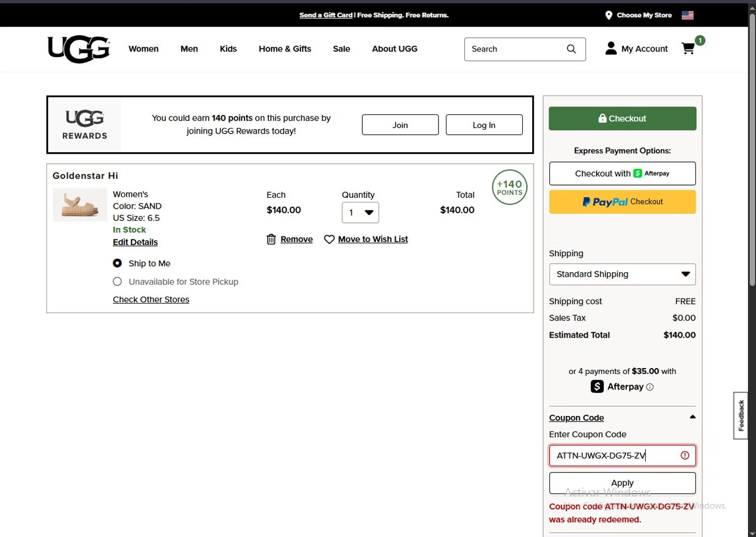Screen dimensions: 756x537
Task: Collapse the Coupon Code section arrow
Action: (692, 417)
